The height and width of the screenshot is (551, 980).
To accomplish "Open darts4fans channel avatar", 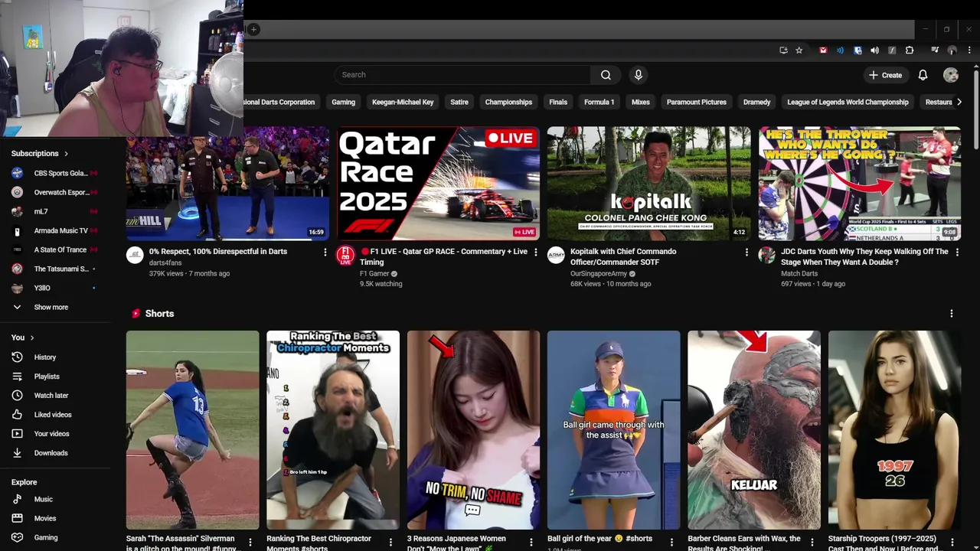I will 135,256.
